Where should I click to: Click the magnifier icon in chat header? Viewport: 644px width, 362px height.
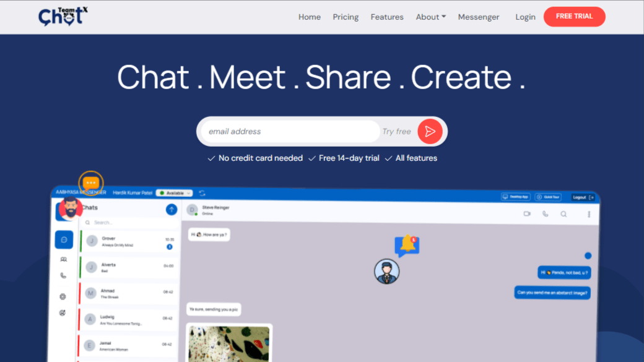pos(563,214)
